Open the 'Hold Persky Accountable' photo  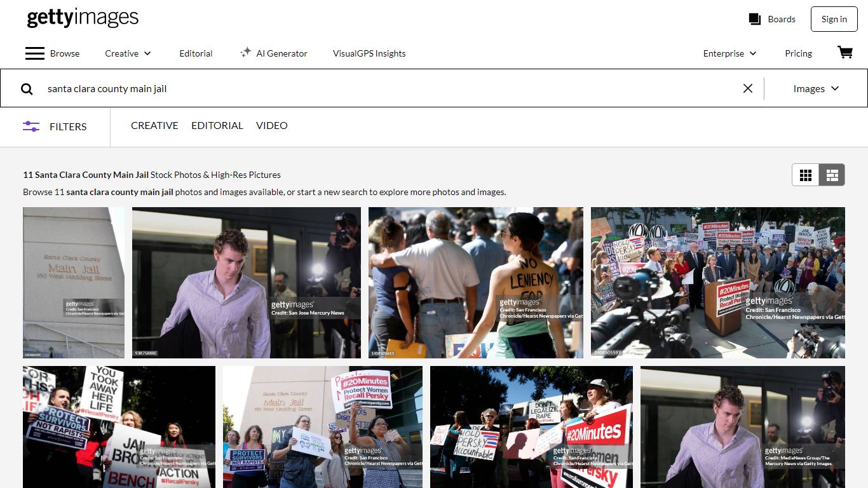point(531,427)
